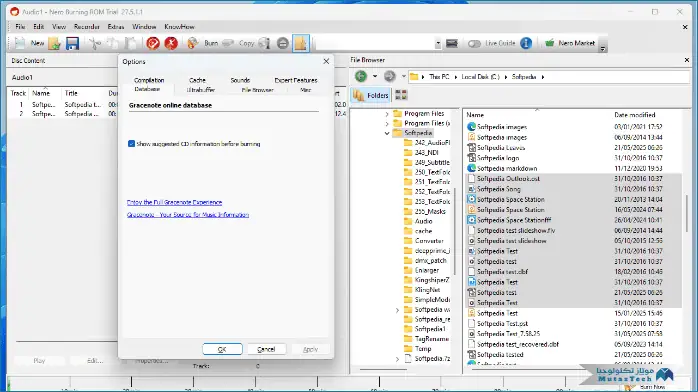Image resolution: width=698 pixels, height=392 pixels.
Task: Close the File Browser panel
Action: 686,60
